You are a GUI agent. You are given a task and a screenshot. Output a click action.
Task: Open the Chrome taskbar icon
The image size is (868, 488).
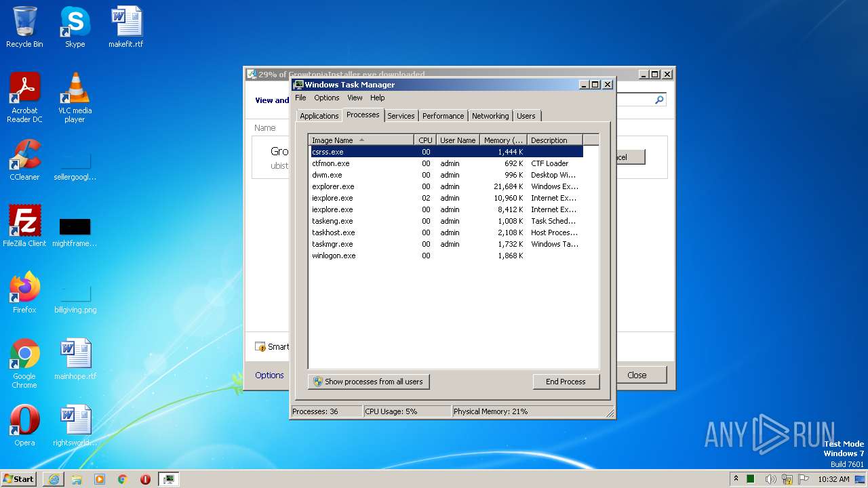[123, 479]
